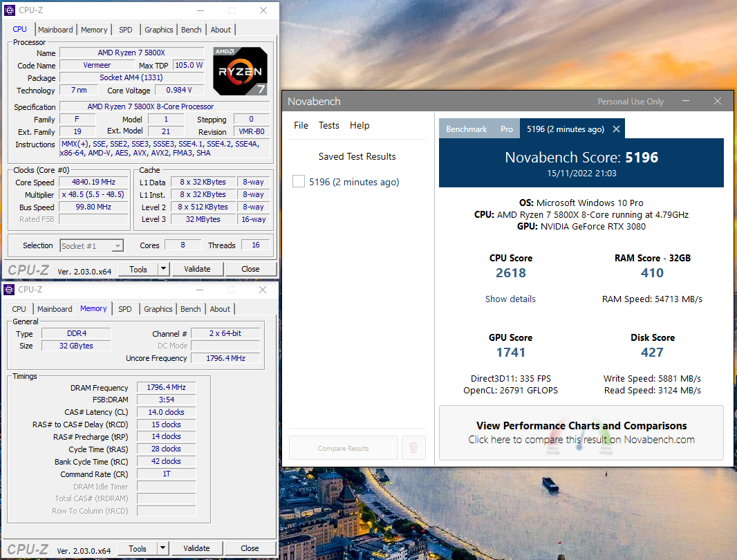This screenshot has width=737, height=560.
Task: Switch to CPU tab in bottom CPU-Z window
Action: click(19, 309)
